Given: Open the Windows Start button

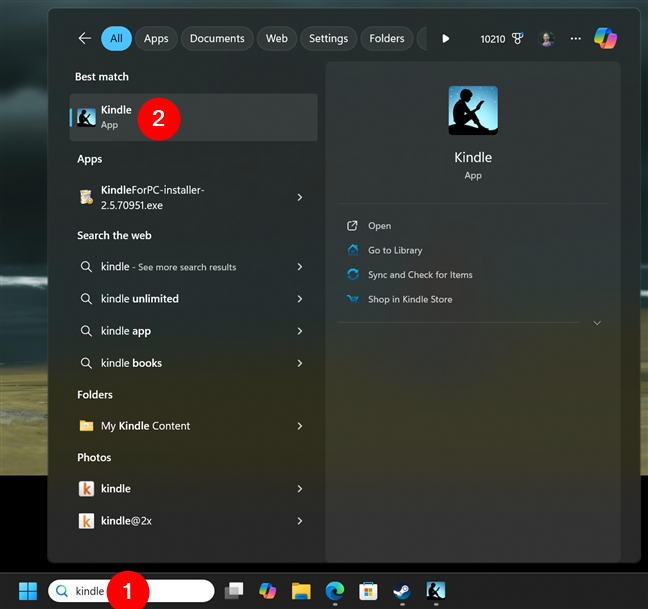Looking at the screenshot, I should tap(28, 591).
